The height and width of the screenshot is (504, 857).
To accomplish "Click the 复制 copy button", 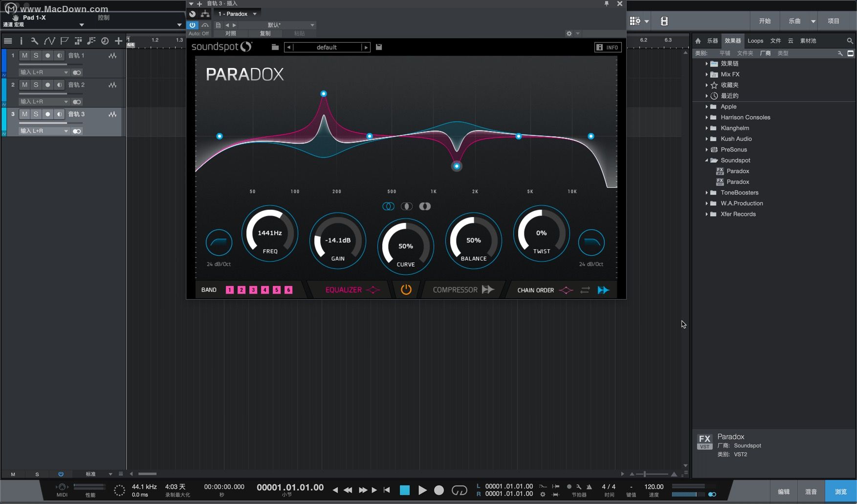I will pos(265,34).
